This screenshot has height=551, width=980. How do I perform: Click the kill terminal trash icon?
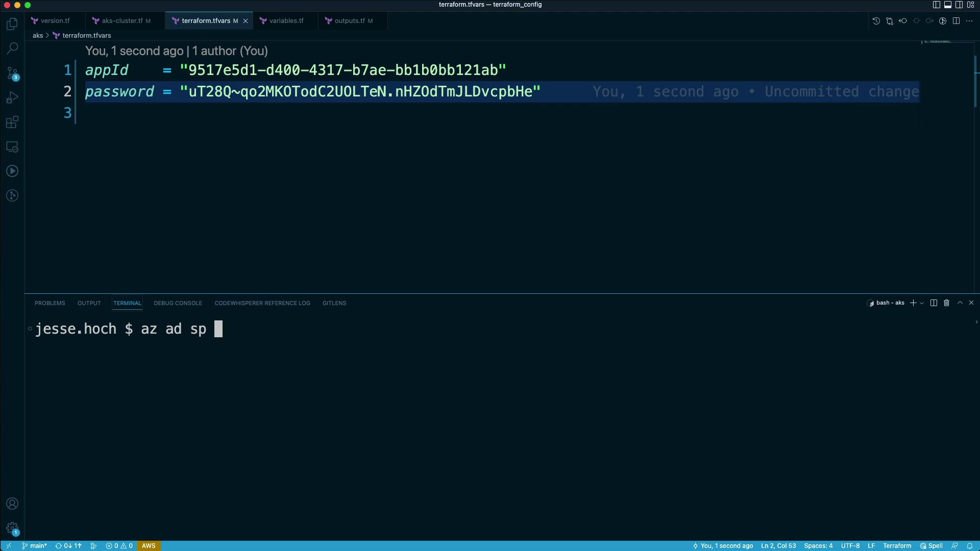(x=946, y=303)
